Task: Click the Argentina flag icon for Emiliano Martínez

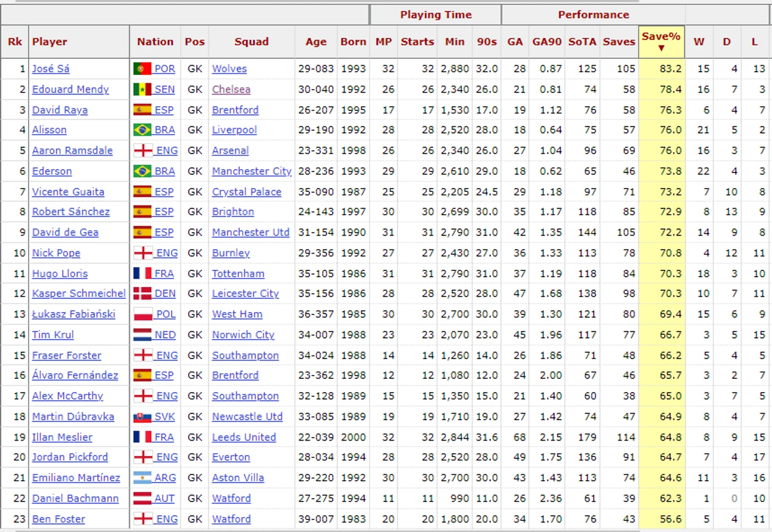Action: click(142, 478)
